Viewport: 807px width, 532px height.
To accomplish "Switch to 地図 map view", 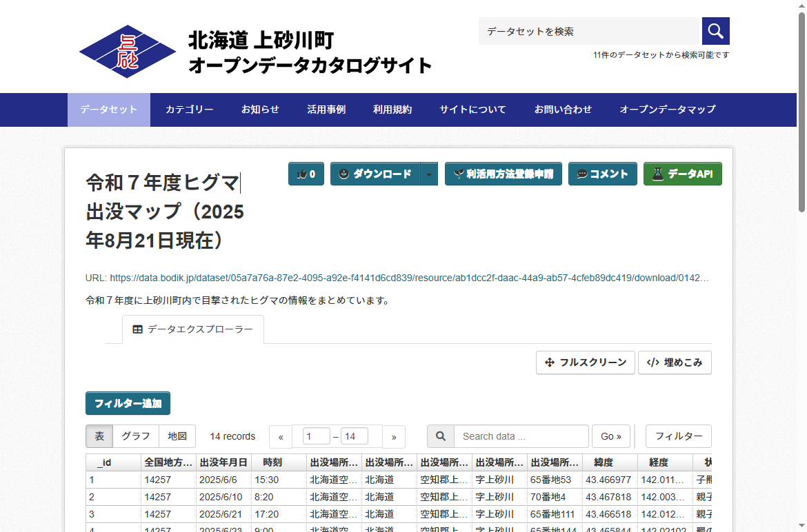I will (x=177, y=436).
